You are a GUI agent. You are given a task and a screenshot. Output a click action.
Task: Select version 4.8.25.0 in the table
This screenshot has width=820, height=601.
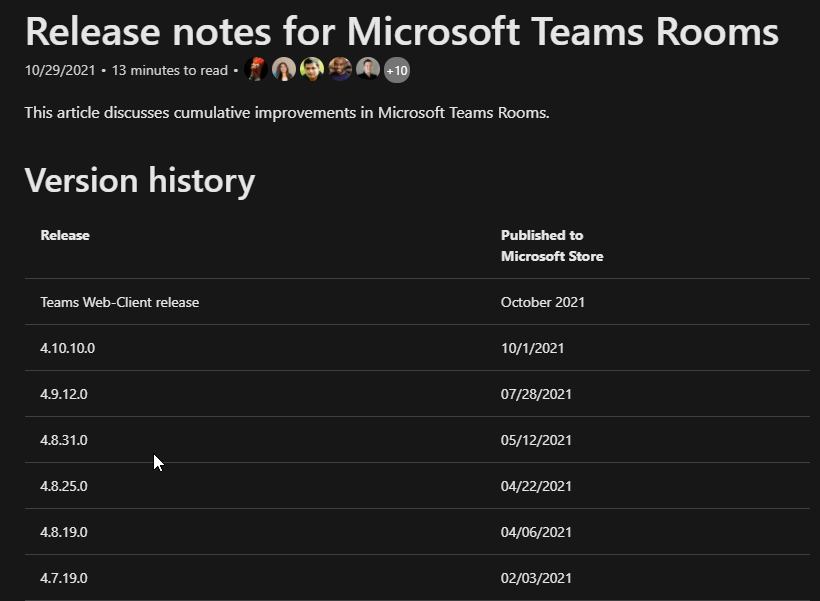coord(64,486)
